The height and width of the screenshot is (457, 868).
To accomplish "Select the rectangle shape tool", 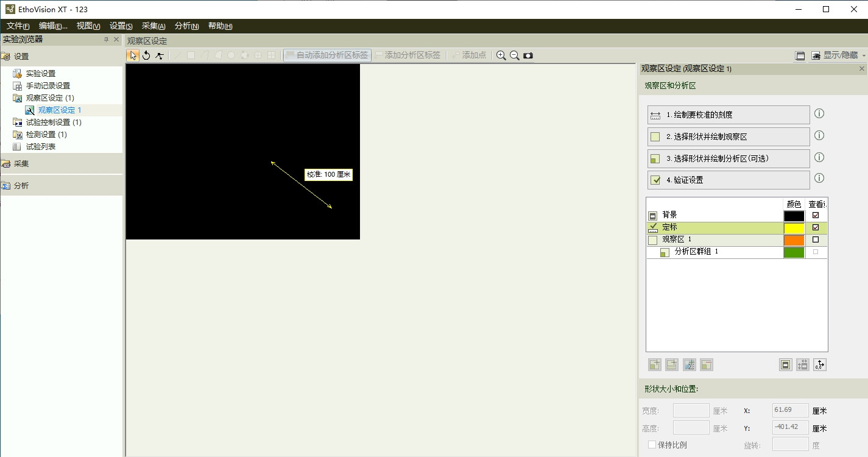I will [x=191, y=55].
